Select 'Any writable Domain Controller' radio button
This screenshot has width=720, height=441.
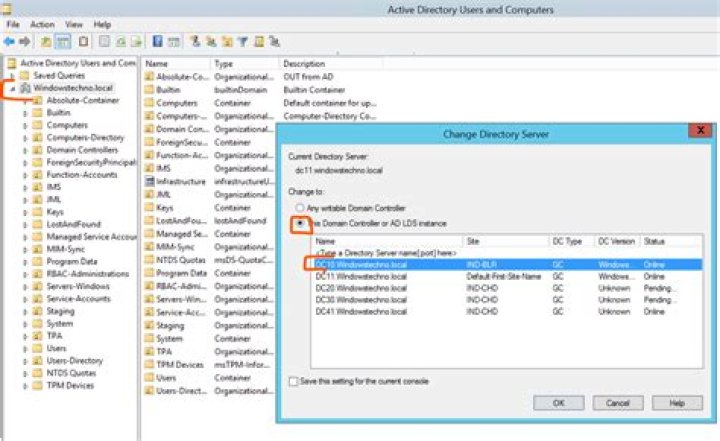coord(298,207)
